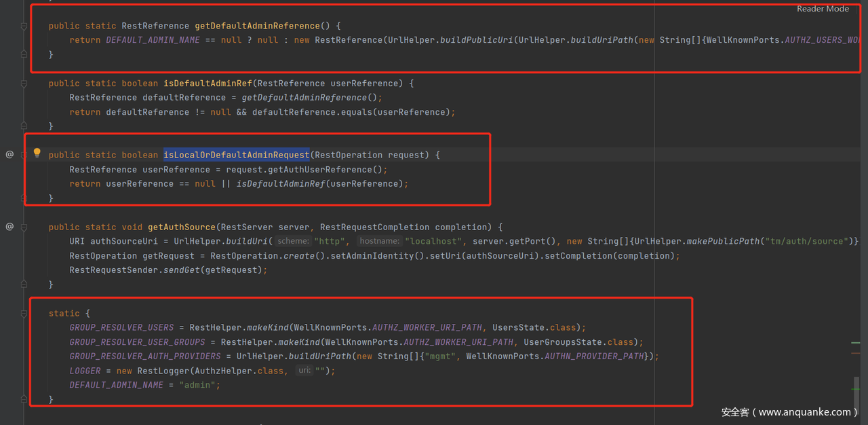Click the "scheme:" parameter hint
Screen dimensions: 868x425
pyautogui.click(x=293, y=241)
